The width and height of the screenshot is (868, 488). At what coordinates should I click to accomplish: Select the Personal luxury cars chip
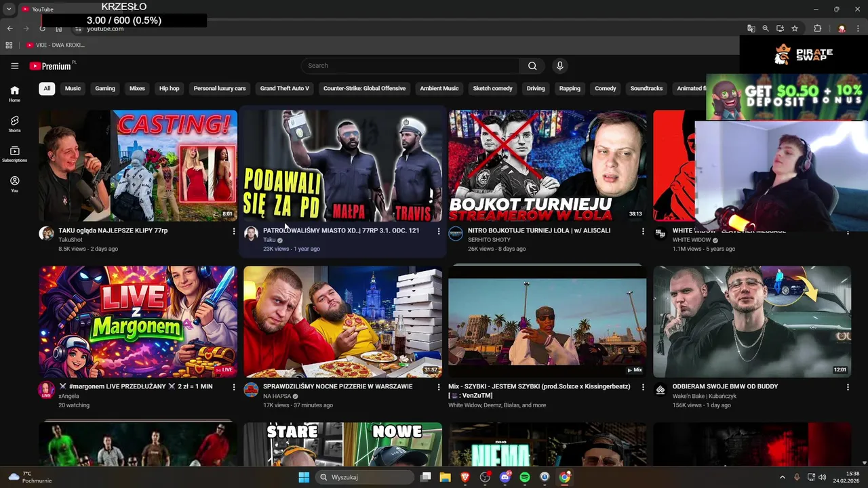coord(220,88)
